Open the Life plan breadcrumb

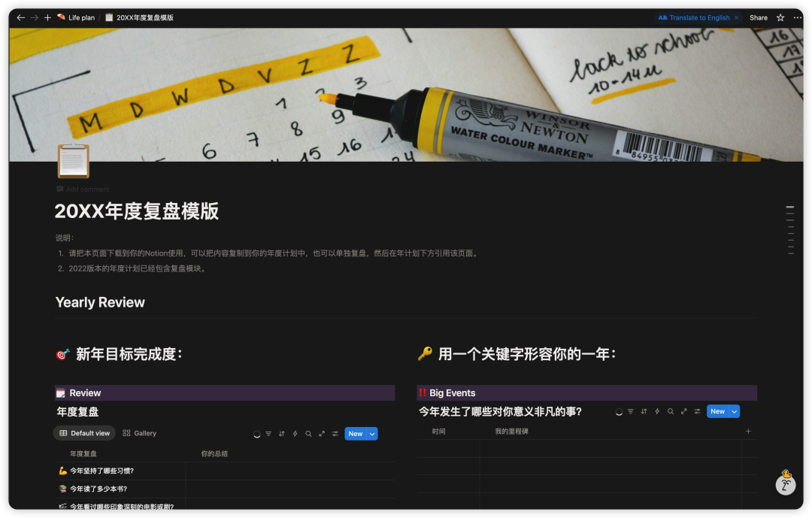point(76,17)
